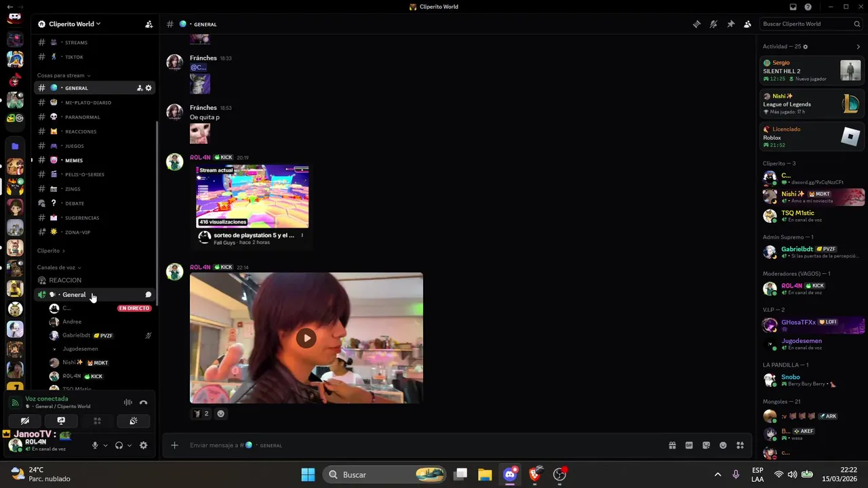Screen dimensions: 868x488
Task: Deafen with the headphones icon
Action: [119, 445]
